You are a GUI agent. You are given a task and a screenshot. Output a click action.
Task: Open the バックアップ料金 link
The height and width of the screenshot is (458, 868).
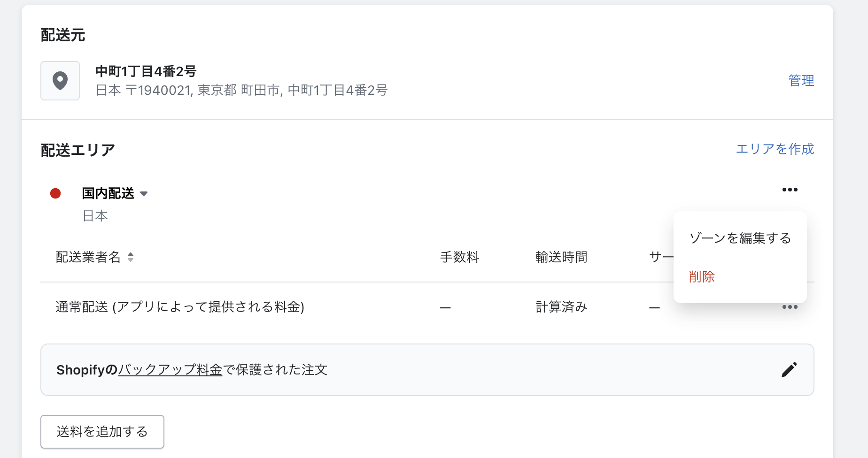click(x=170, y=370)
